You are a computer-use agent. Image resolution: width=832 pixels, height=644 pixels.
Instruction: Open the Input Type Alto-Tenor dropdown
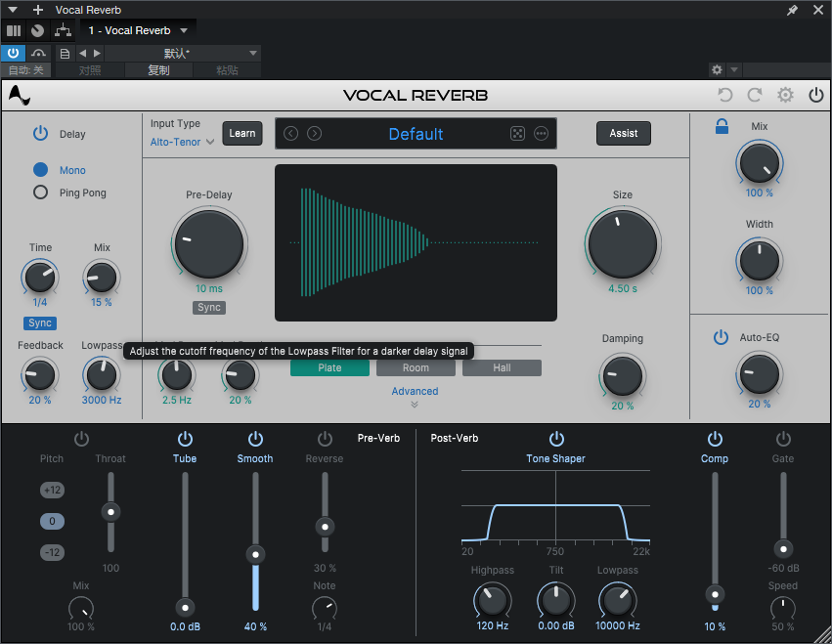tap(182, 142)
